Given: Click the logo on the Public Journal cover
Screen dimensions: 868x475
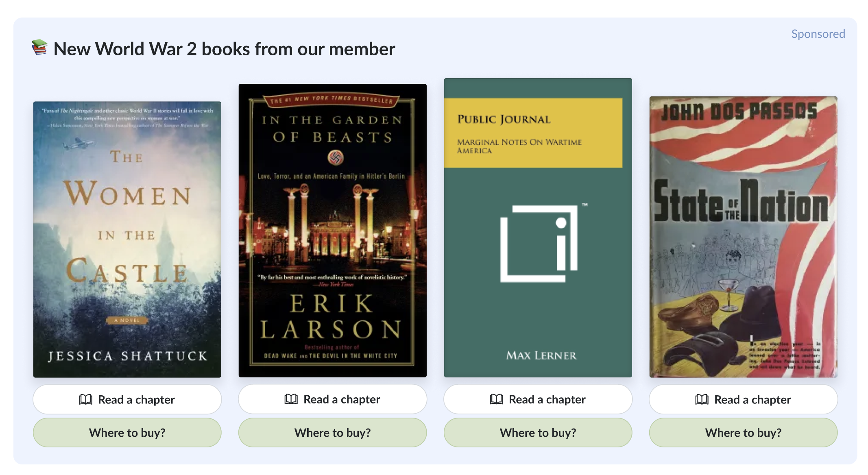Looking at the screenshot, I should 540,244.
